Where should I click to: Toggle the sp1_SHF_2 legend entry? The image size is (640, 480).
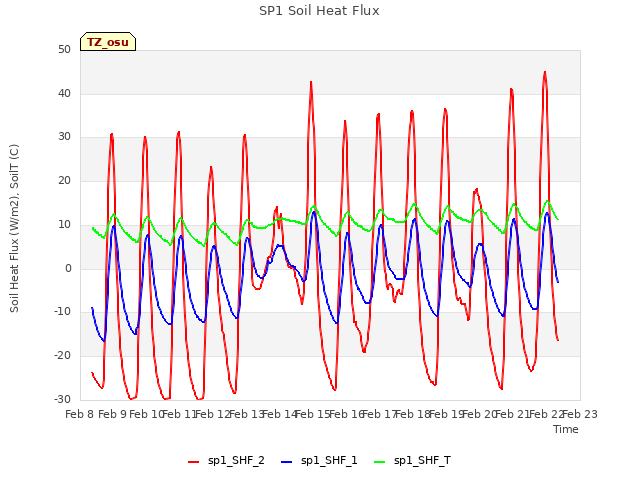coord(226,460)
